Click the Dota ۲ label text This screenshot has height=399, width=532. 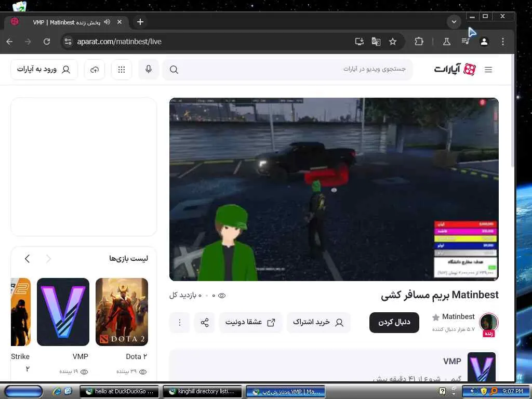point(137,356)
